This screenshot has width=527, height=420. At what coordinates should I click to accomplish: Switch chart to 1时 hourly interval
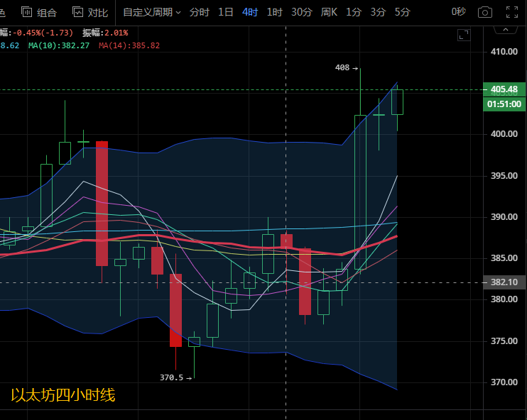[274, 12]
